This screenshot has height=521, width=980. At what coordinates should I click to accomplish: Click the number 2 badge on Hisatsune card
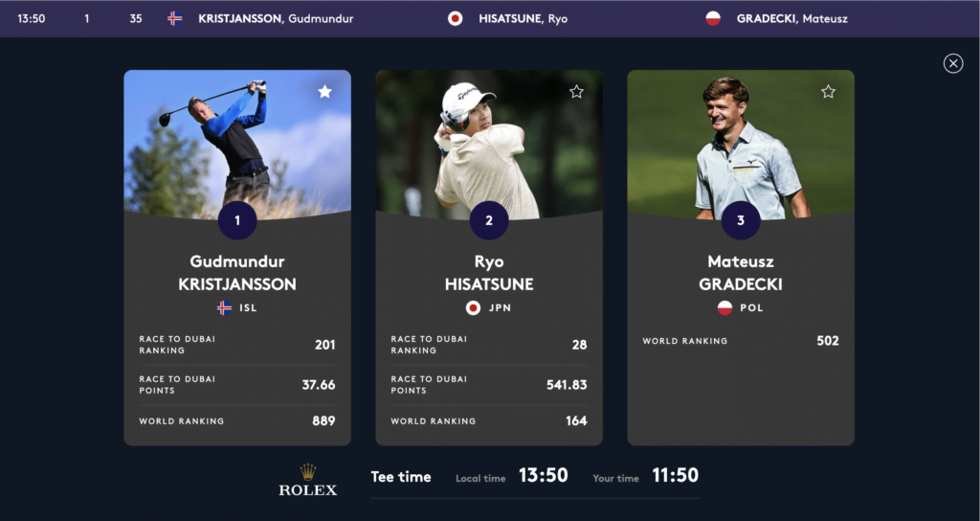coord(489,220)
